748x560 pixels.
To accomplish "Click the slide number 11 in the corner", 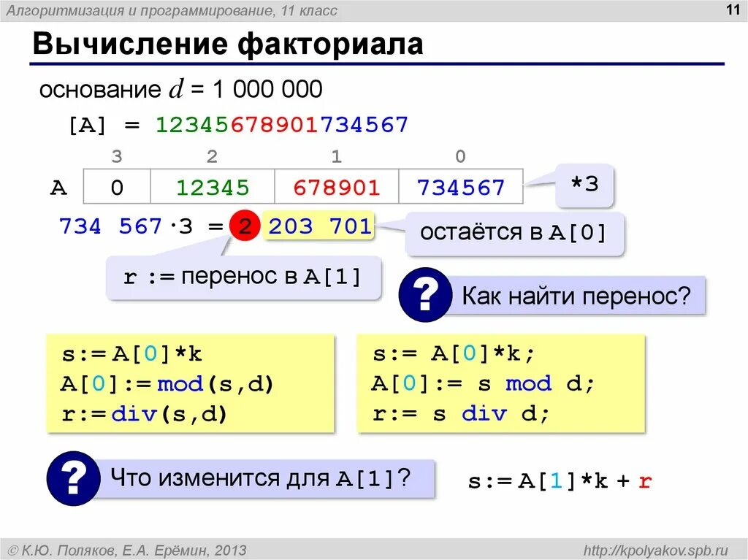I will (732, 9).
